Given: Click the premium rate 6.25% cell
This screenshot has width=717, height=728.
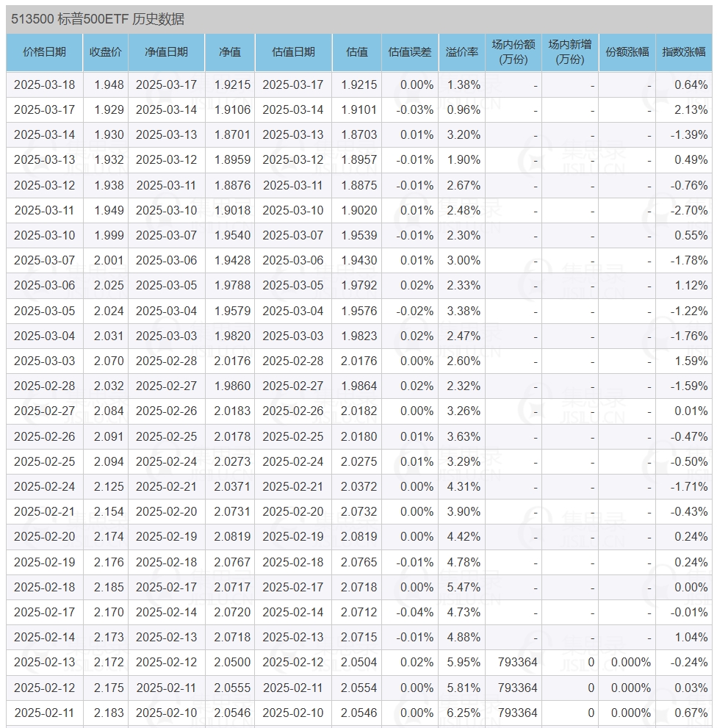Looking at the screenshot, I should 463,713.
